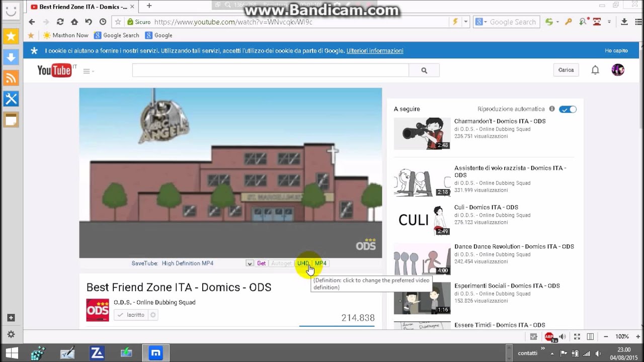Toggle SaveTube MP4 format preference
Viewport: 644px width, 362px height.
click(320, 263)
